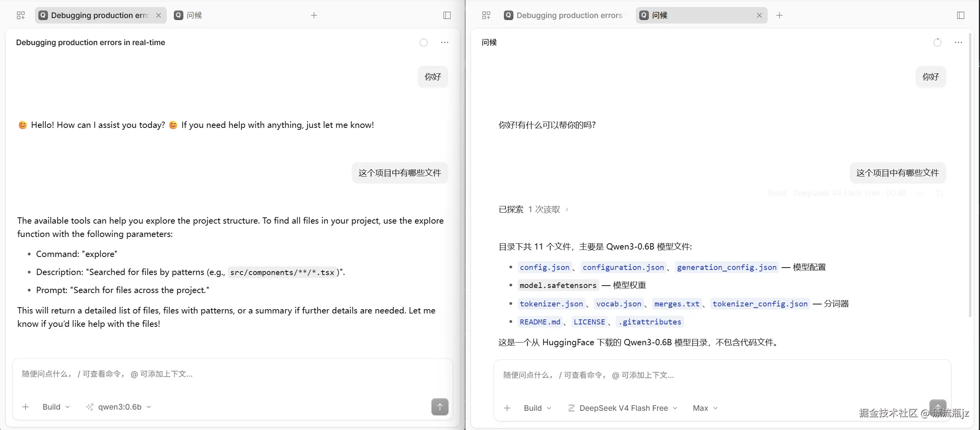Toggle the side panel icon in the right window
Image resolution: width=980 pixels, height=430 pixels.
pyautogui.click(x=961, y=15)
